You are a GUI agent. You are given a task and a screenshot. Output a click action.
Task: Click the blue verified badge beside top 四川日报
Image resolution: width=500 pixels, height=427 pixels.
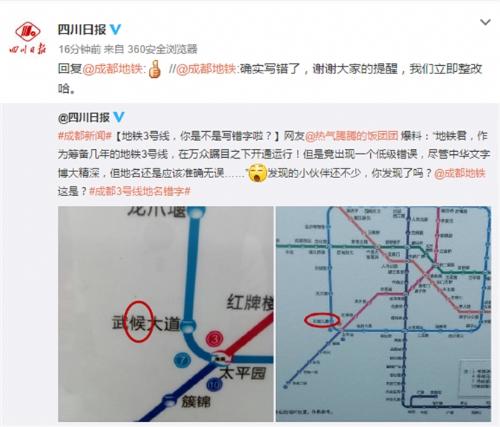pyautogui.click(x=115, y=30)
